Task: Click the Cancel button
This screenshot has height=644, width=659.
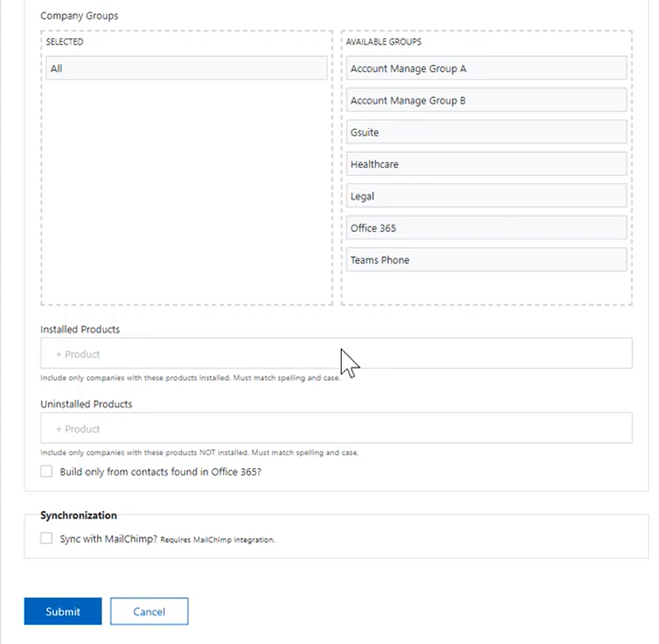Action: click(149, 611)
